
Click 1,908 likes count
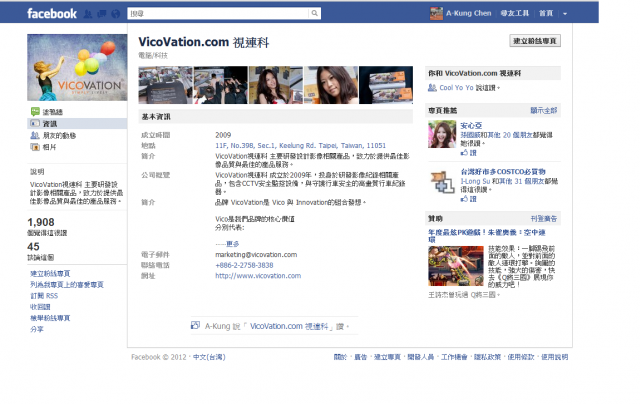click(x=41, y=222)
